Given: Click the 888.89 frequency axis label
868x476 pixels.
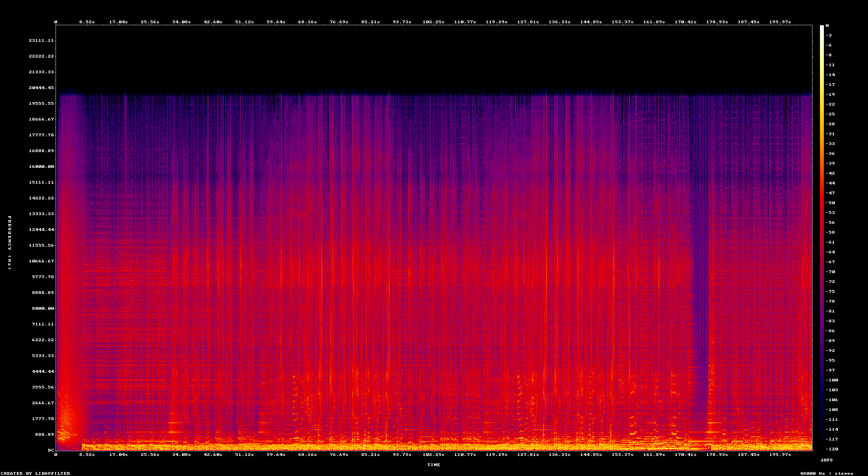Looking at the screenshot, I should click(45, 435).
